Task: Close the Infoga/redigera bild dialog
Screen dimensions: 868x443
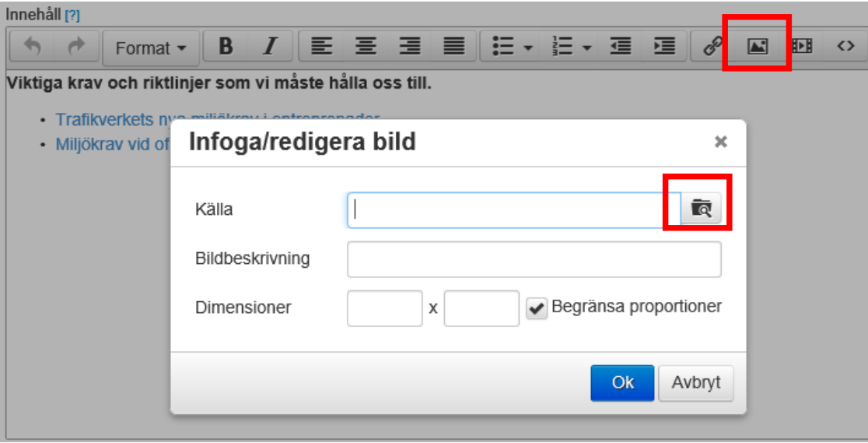Action: click(x=721, y=142)
